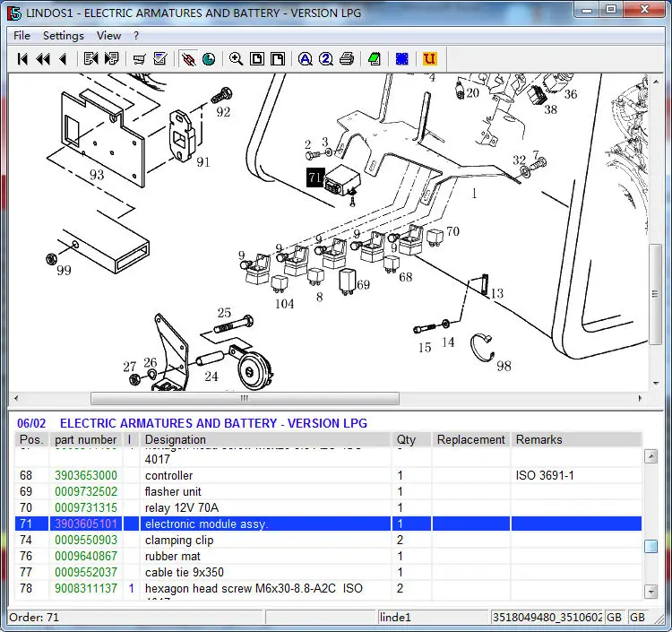Click the part number column header
Screen dimensions: 672x632
86,439
